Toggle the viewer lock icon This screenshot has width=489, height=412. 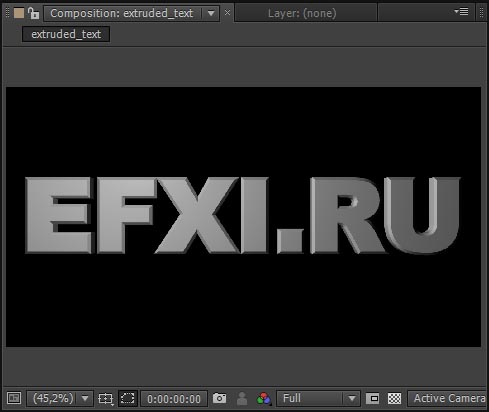[x=33, y=13]
